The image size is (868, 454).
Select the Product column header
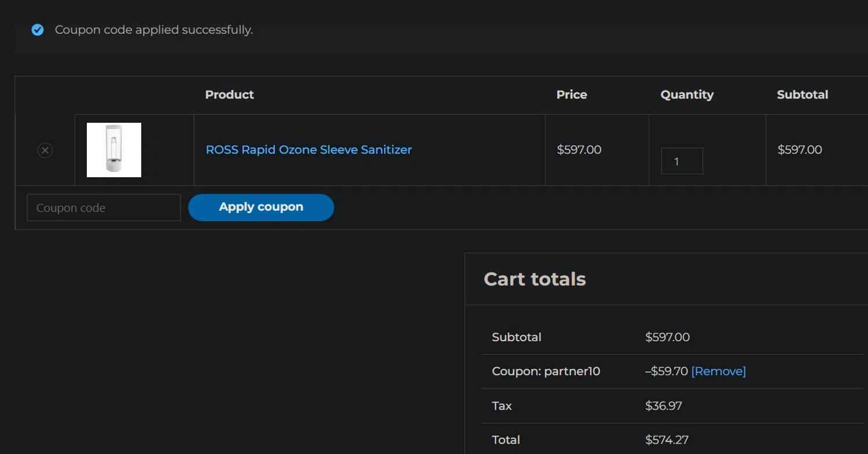tap(230, 94)
